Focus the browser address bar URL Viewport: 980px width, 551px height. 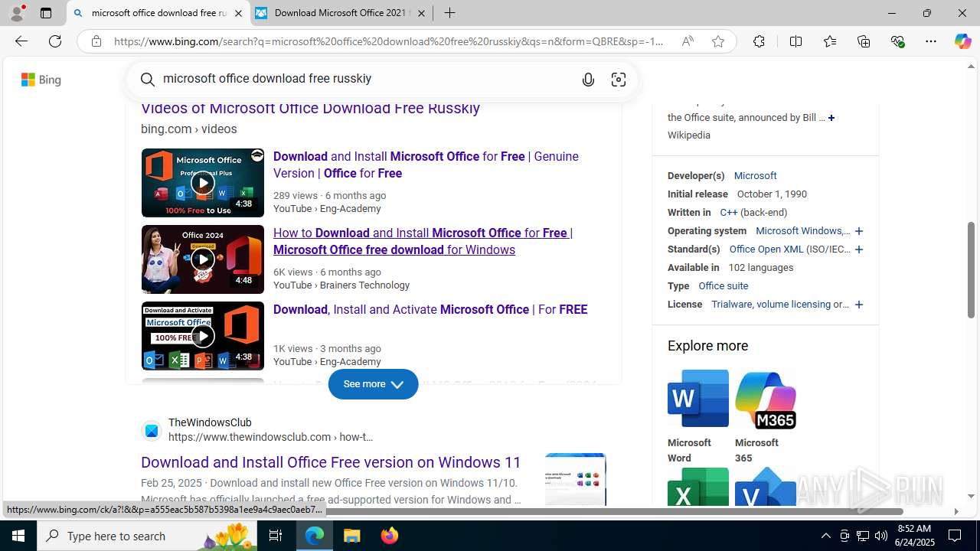[389, 41]
